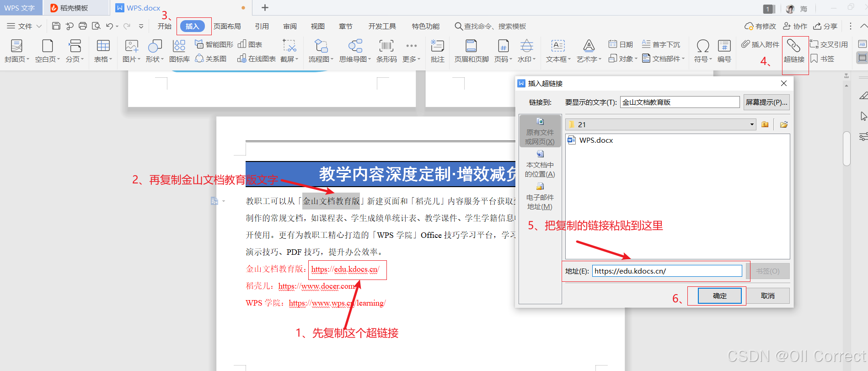Open the 文档部件 document parts dropdown
The width and height of the screenshot is (868, 371).
click(x=663, y=59)
